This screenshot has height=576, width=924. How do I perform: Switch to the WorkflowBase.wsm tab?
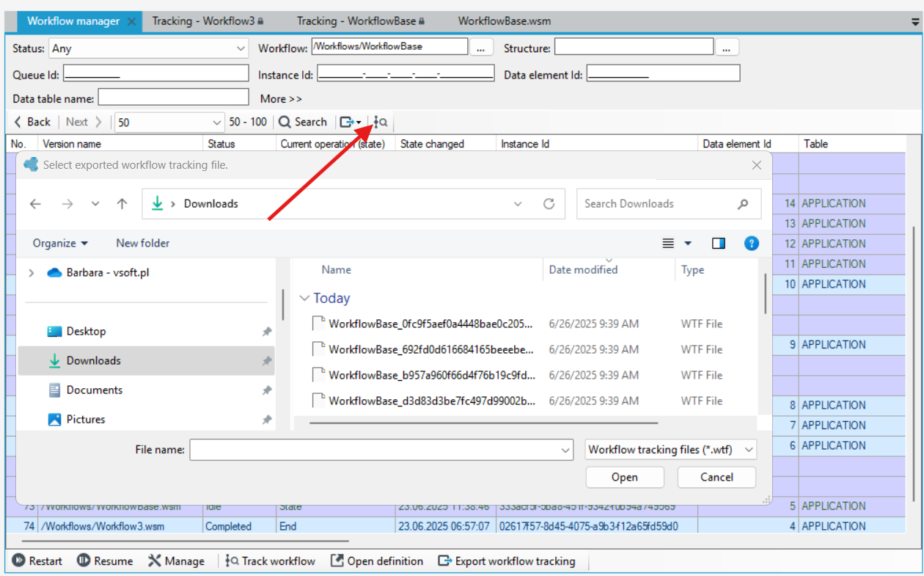tap(505, 21)
